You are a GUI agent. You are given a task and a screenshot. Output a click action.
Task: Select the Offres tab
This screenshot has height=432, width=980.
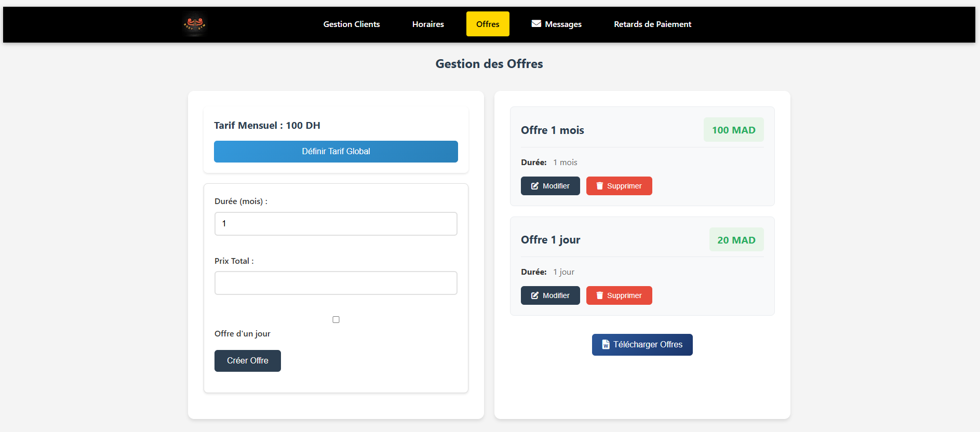(488, 24)
